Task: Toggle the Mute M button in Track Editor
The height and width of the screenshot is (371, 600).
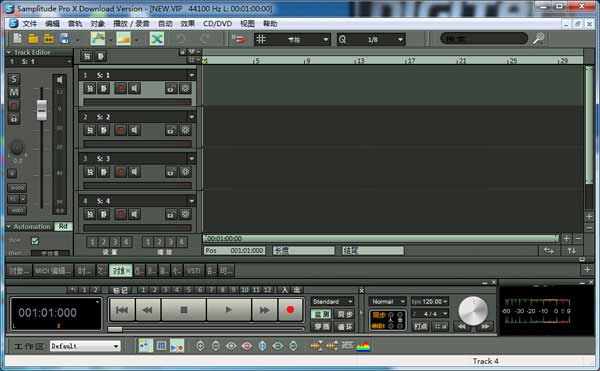Action: pos(14,92)
